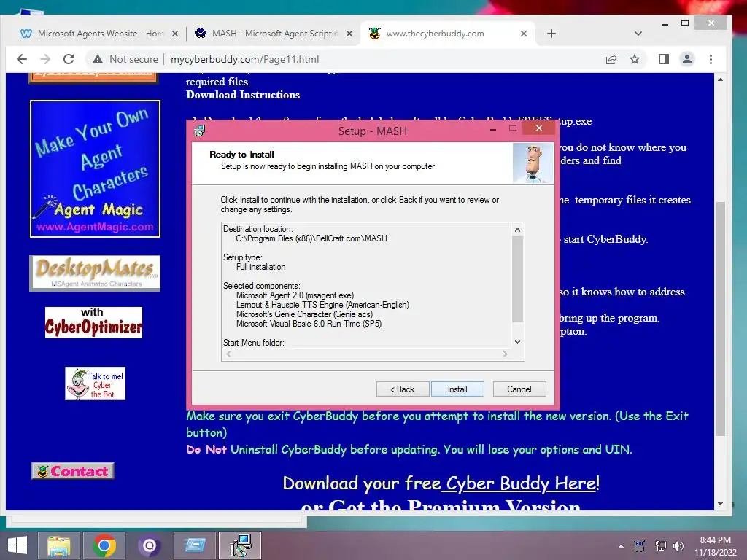Click the 'Microsoft's Genie Character (Genie.acs)' line
The width and height of the screenshot is (747, 560).
click(304, 314)
